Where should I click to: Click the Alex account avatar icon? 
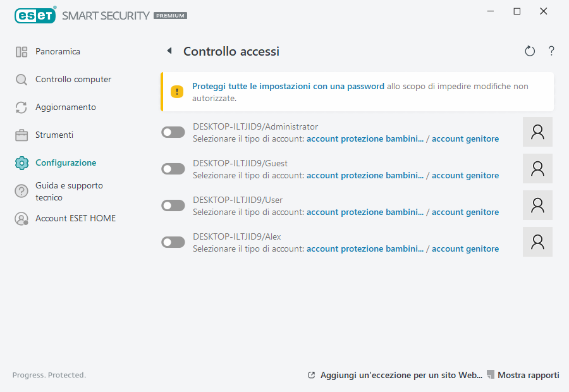[537, 242]
